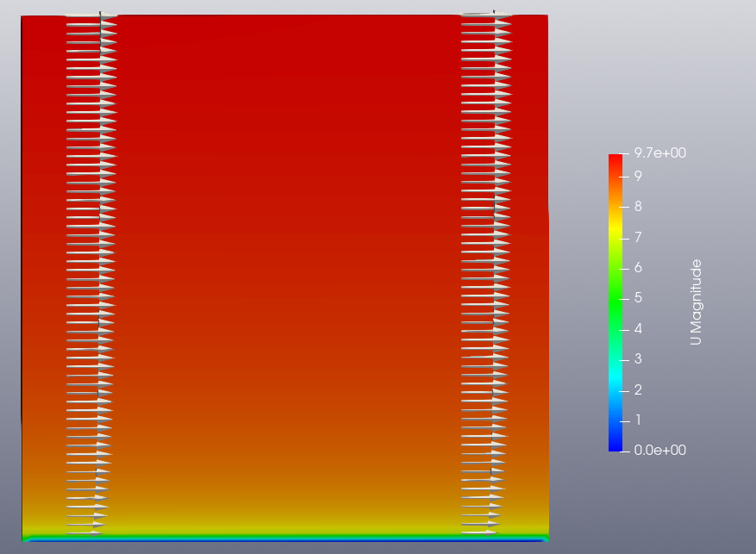This screenshot has width=756, height=554.
Task: Click the legend tick label 1
Action: click(638, 420)
